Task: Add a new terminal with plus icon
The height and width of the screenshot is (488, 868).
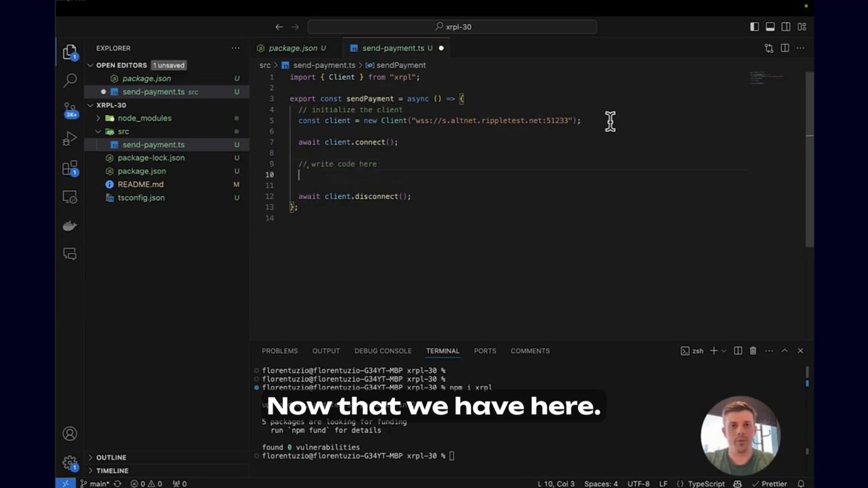Action: pos(714,351)
